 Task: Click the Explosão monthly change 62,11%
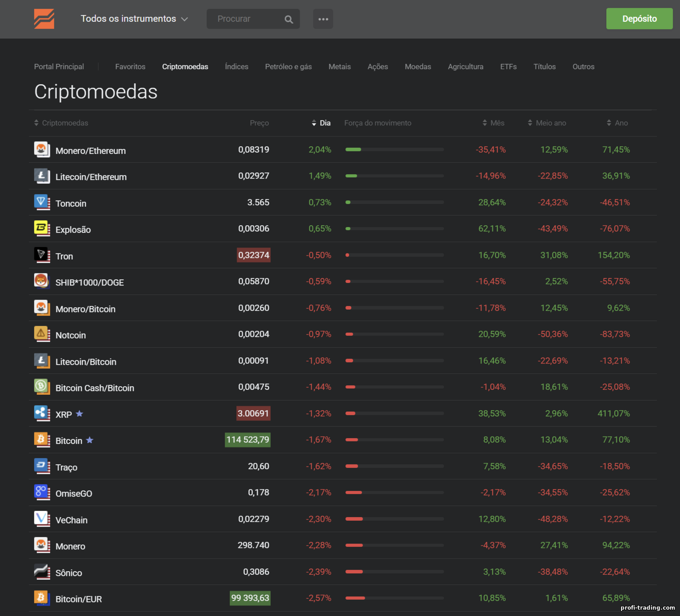(492, 229)
